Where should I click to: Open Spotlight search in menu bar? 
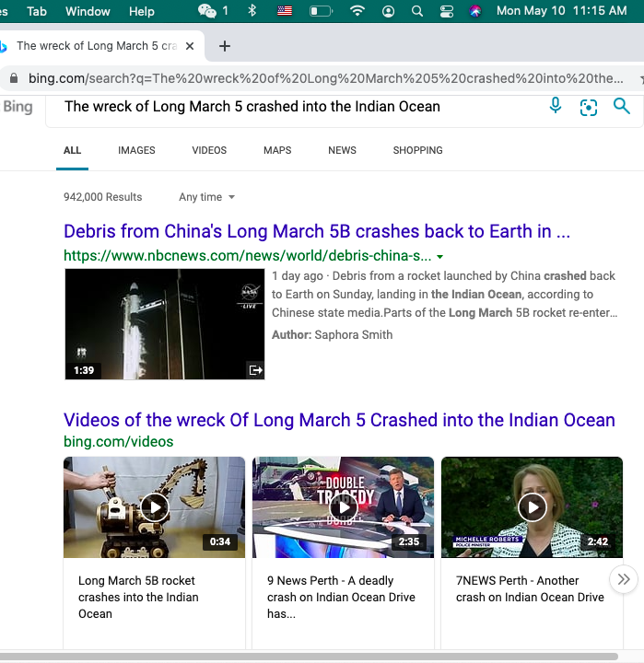coord(417,11)
